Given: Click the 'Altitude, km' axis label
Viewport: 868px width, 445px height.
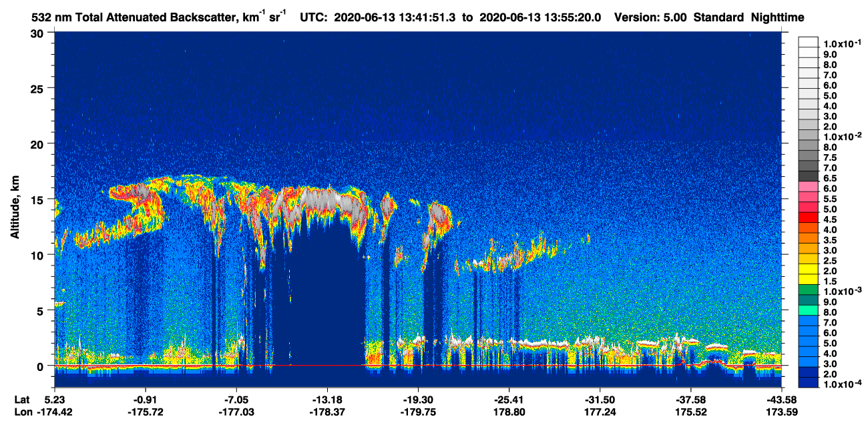Looking at the screenshot, I should [x=14, y=207].
